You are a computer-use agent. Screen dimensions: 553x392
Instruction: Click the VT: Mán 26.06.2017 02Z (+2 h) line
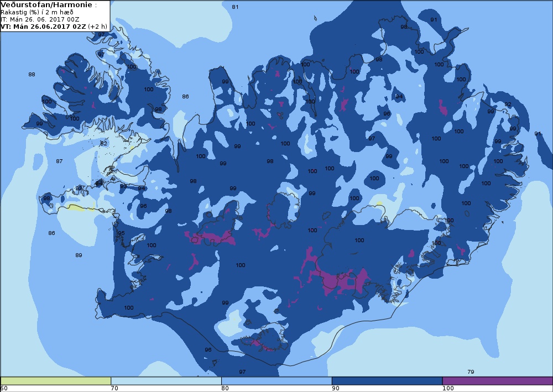coord(54,27)
